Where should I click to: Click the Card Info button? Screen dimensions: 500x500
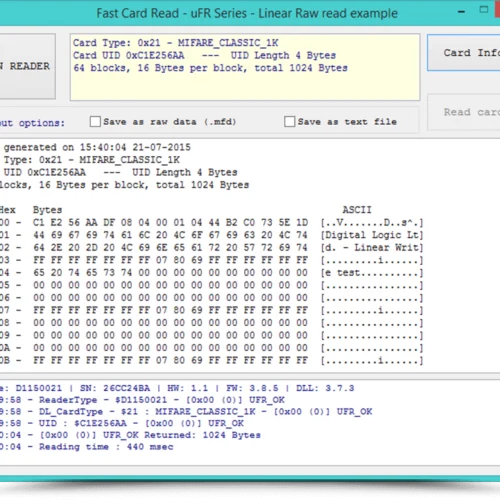tap(464, 53)
